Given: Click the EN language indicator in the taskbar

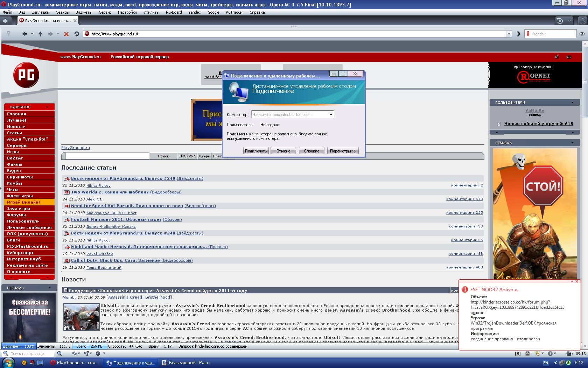Looking at the screenshot, I should (546, 363).
